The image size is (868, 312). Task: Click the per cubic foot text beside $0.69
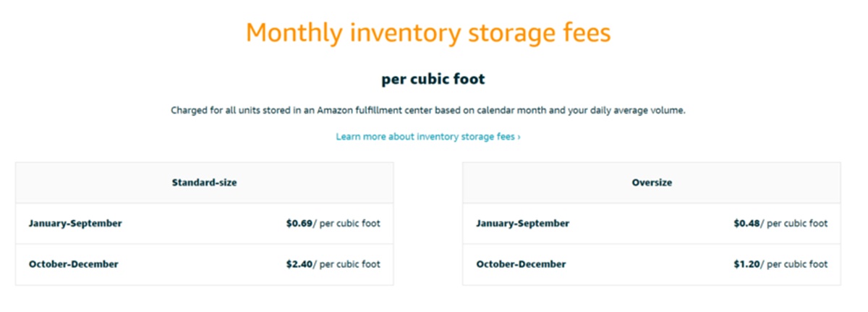[x=349, y=223]
